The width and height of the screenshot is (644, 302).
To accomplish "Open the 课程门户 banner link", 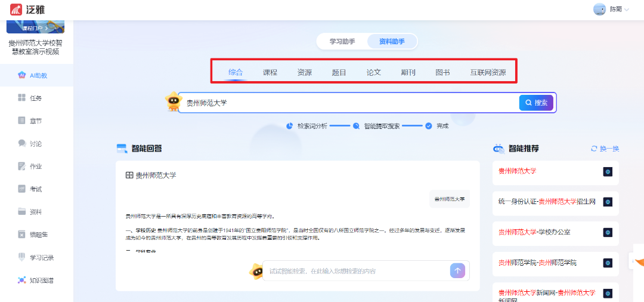I will [x=35, y=28].
